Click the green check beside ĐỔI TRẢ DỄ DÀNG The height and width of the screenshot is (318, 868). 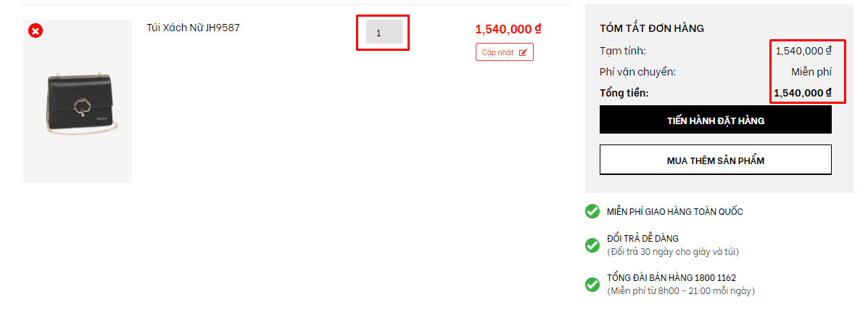click(x=592, y=245)
